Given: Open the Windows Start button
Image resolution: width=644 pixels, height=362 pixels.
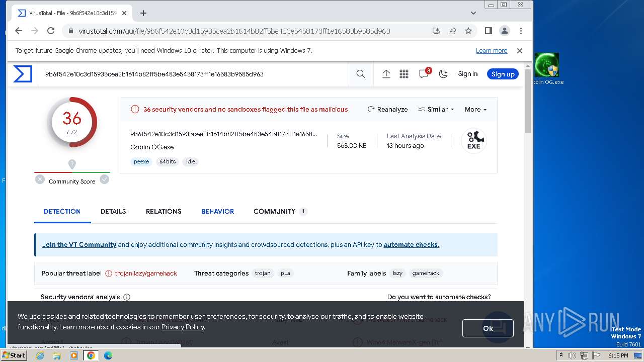Looking at the screenshot, I should (x=14, y=355).
